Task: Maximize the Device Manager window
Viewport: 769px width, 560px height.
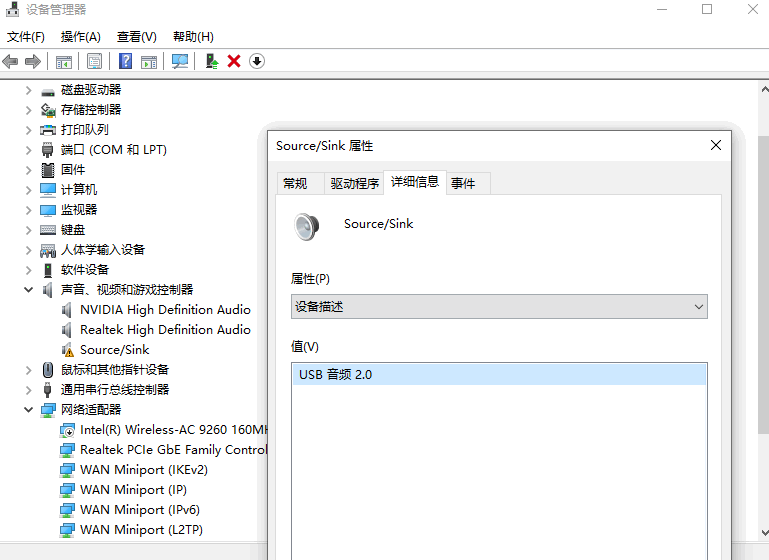Action: pyautogui.click(x=707, y=9)
